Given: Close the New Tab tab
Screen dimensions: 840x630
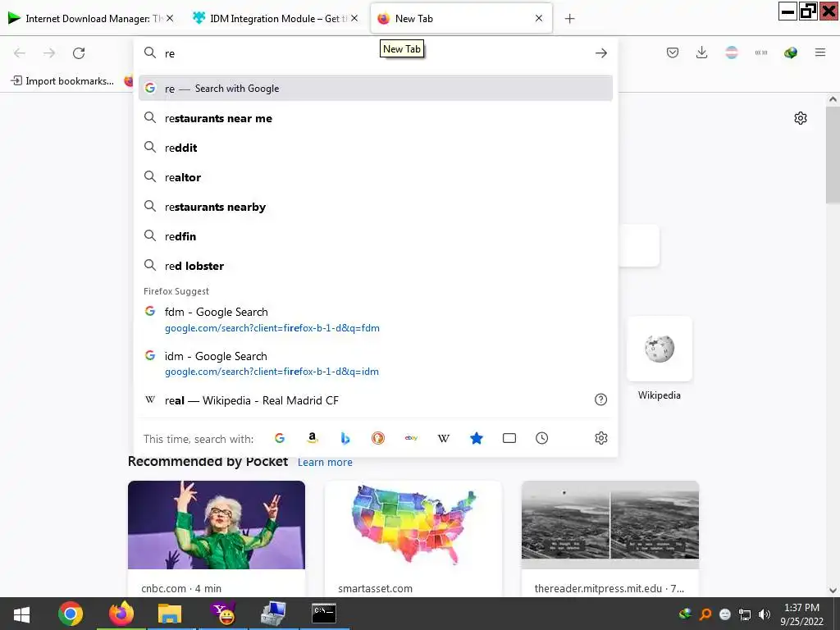Looking at the screenshot, I should pyautogui.click(x=539, y=18).
